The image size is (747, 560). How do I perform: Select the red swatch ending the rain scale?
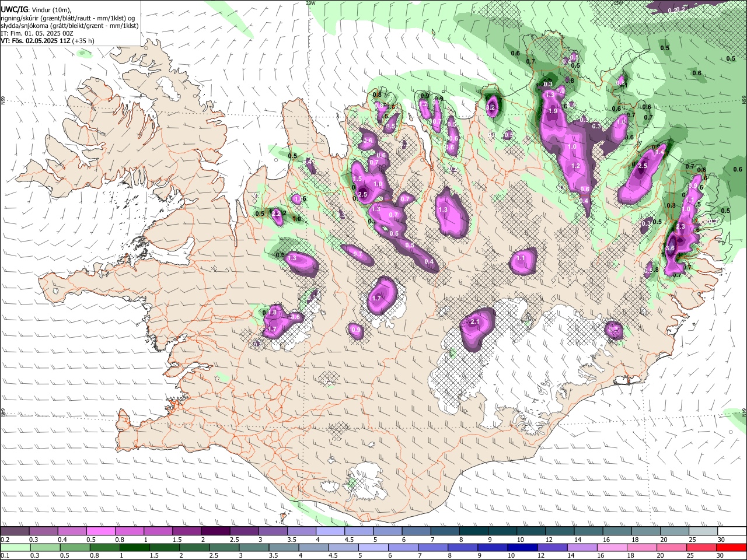pos(732,548)
